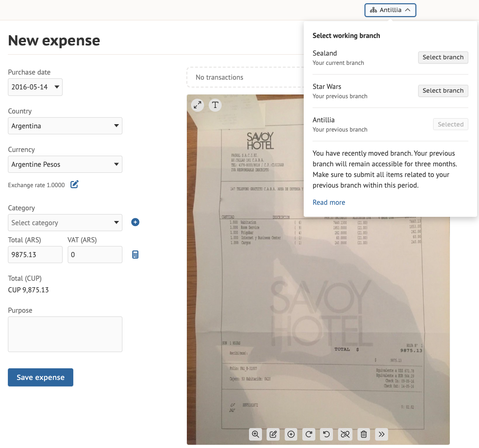Image resolution: width=479 pixels, height=448 pixels.
Task: Collapse the Antillia branch selector
Action: [x=390, y=10]
